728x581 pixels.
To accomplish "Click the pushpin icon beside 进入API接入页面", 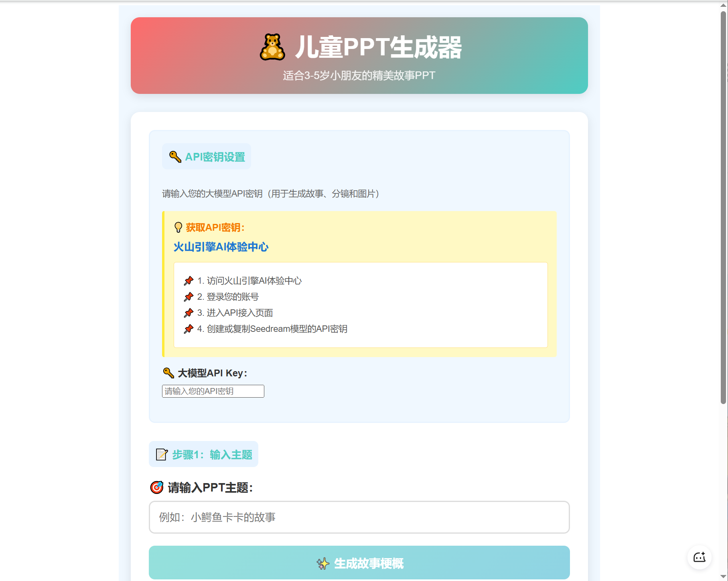I will click(189, 313).
